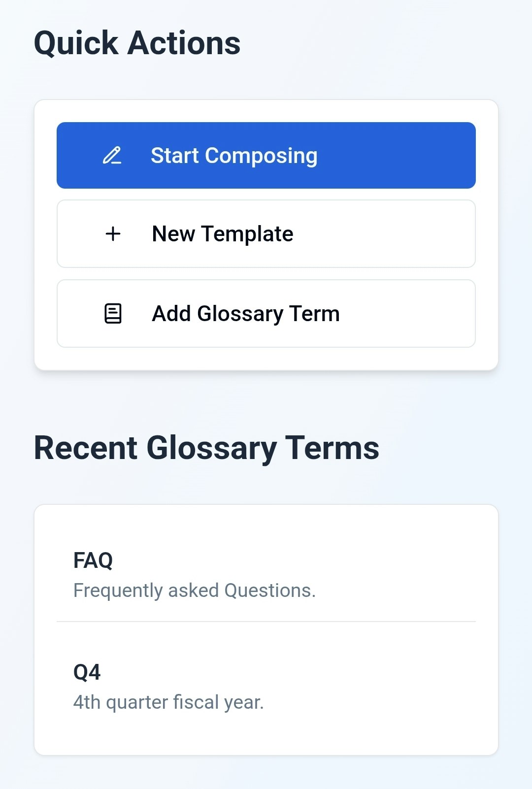Open the Add Glossary Term action
532x789 pixels.
pyautogui.click(x=266, y=314)
